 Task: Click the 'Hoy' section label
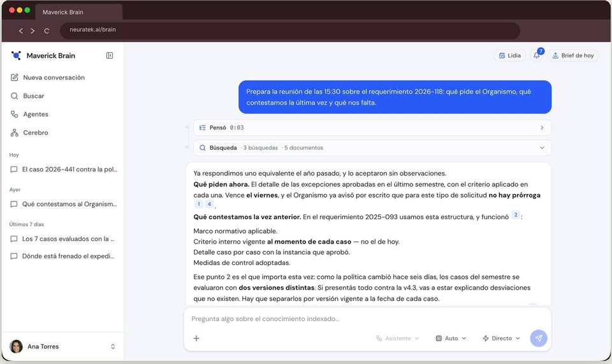coord(14,155)
